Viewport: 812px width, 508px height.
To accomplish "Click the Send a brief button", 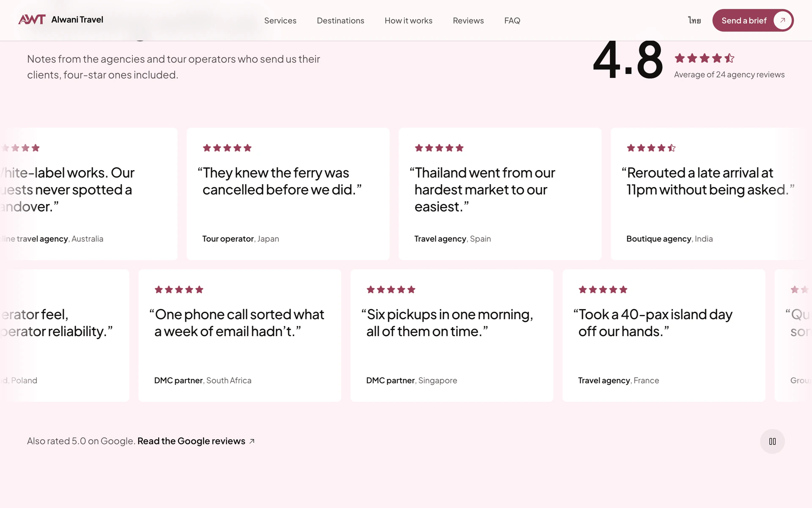I will point(753,20).
